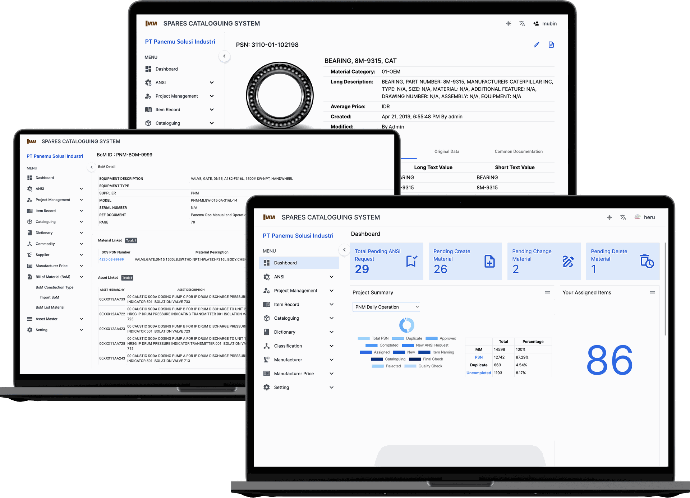Click the Pending ANSI Request card icon
690x498 pixels.
tap(413, 262)
